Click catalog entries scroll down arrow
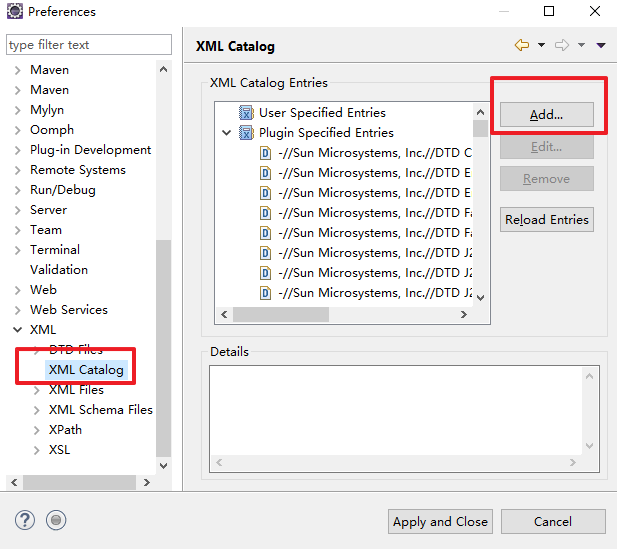 coord(480,298)
